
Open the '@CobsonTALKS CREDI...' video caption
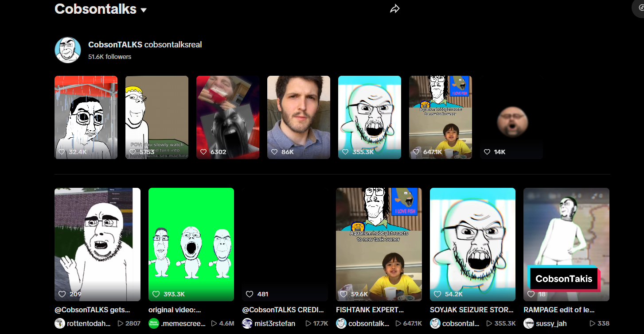tap(283, 310)
